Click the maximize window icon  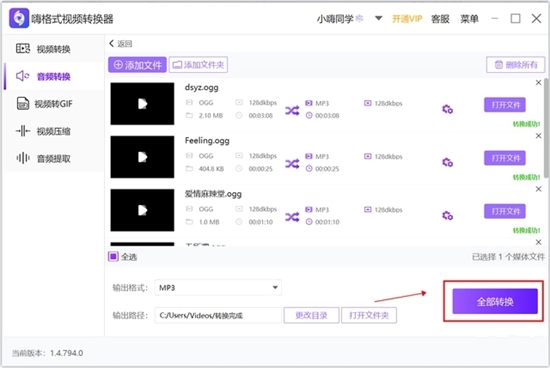pos(515,18)
